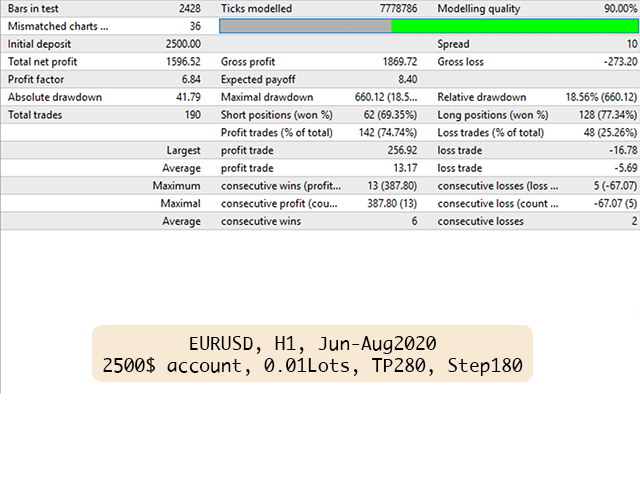Viewport: 640px width, 480px height.
Task: Select the 'Initial deposit' label
Action: coord(39,44)
